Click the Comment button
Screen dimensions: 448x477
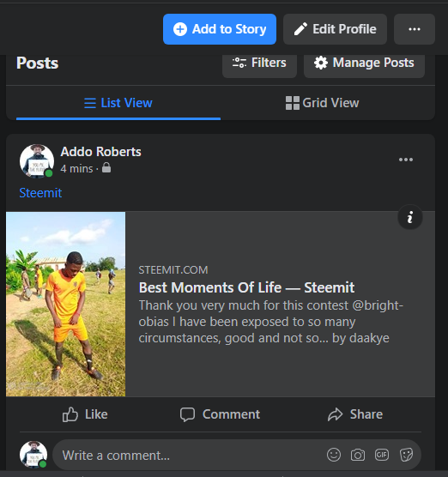pos(220,414)
